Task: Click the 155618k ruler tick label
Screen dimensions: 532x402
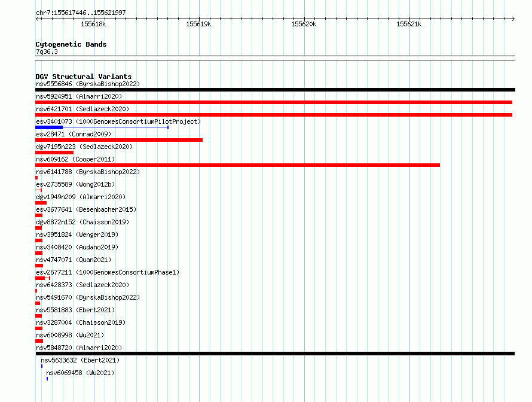Action: tap(93, 24)
